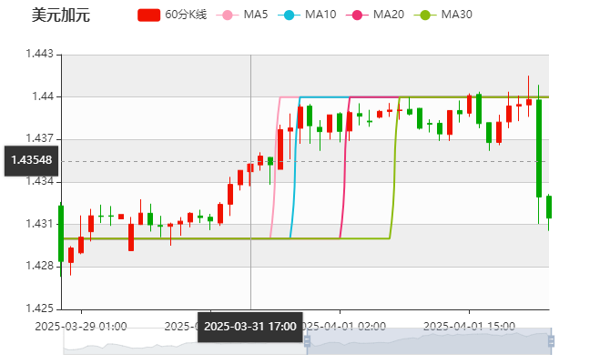Click the green MA30 legend marker
Image resolution: width=610 pixels, height=364 pixels.
424,15
